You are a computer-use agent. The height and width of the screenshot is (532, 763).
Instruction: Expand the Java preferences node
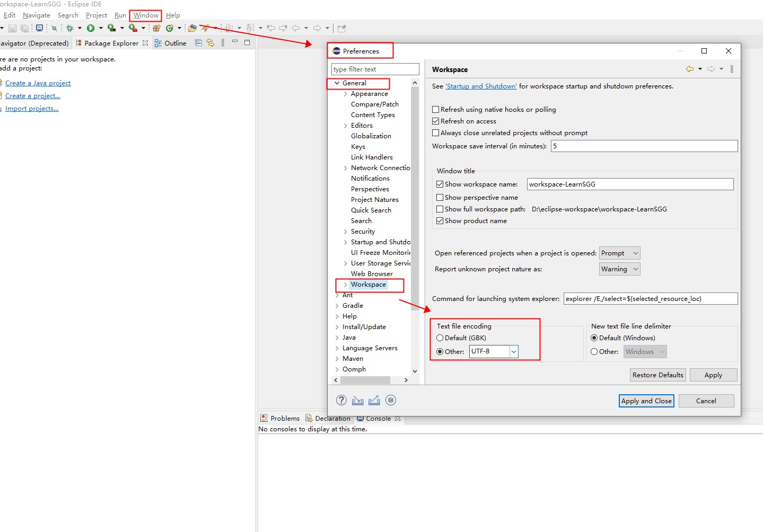[337, 338]
